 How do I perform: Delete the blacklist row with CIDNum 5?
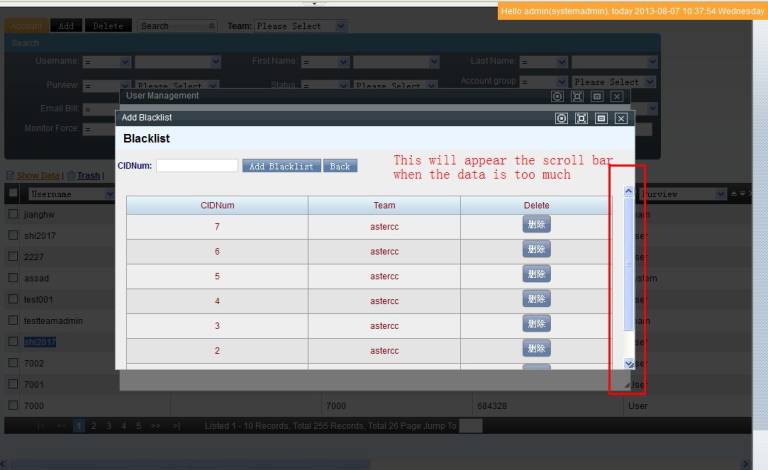tap(536, 274)
